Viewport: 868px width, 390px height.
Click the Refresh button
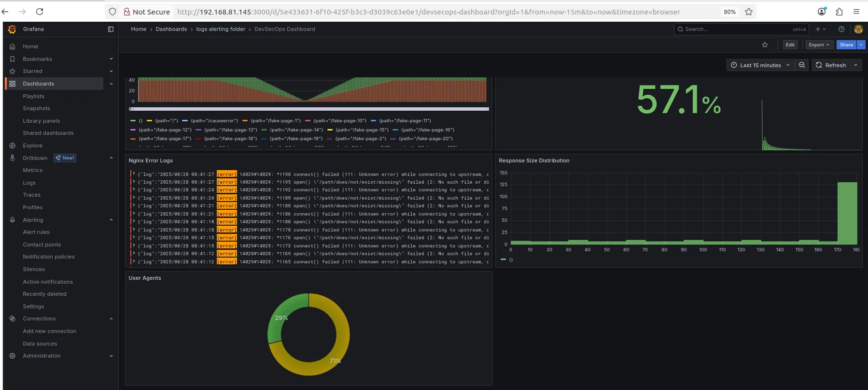coord(830,65)
